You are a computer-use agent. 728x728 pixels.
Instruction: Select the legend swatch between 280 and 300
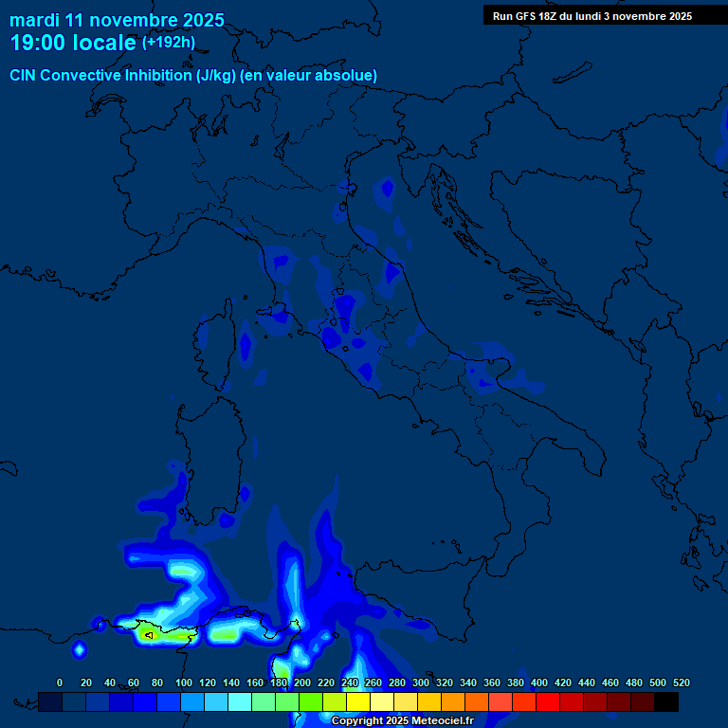click(x=406, y=702)
